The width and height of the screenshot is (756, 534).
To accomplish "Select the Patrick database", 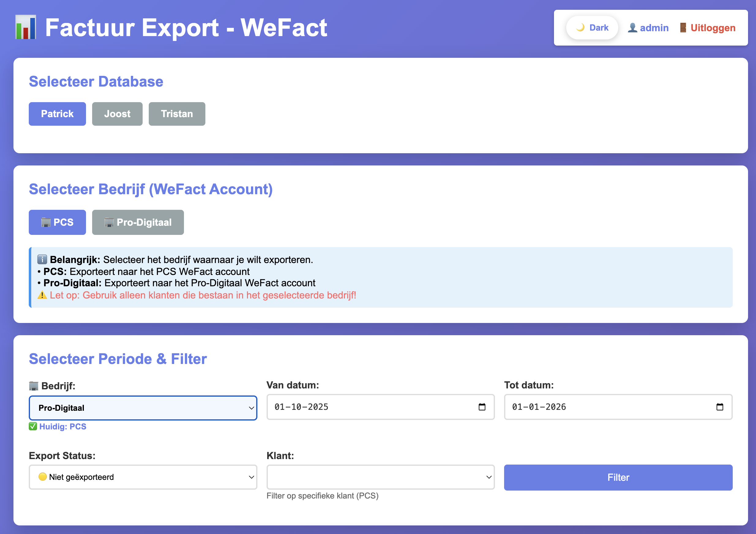I will click(x=57, y=114).
